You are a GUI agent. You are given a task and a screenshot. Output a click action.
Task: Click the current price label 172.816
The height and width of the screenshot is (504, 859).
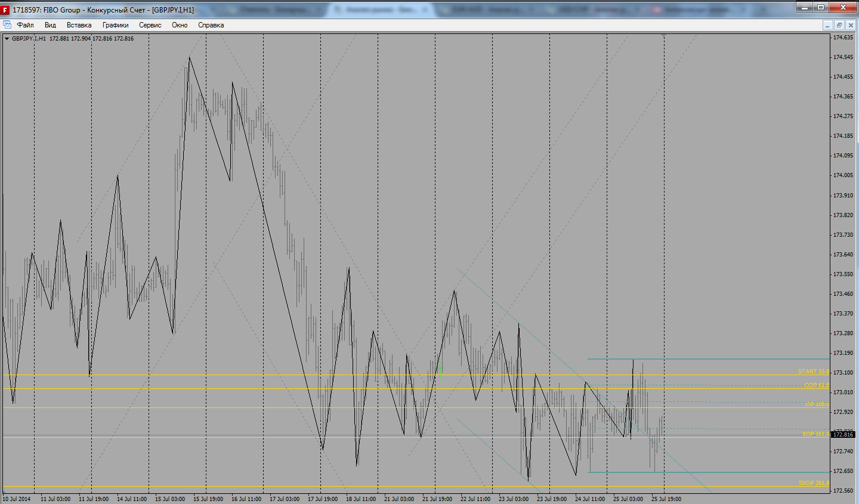[x=843, y=435]
